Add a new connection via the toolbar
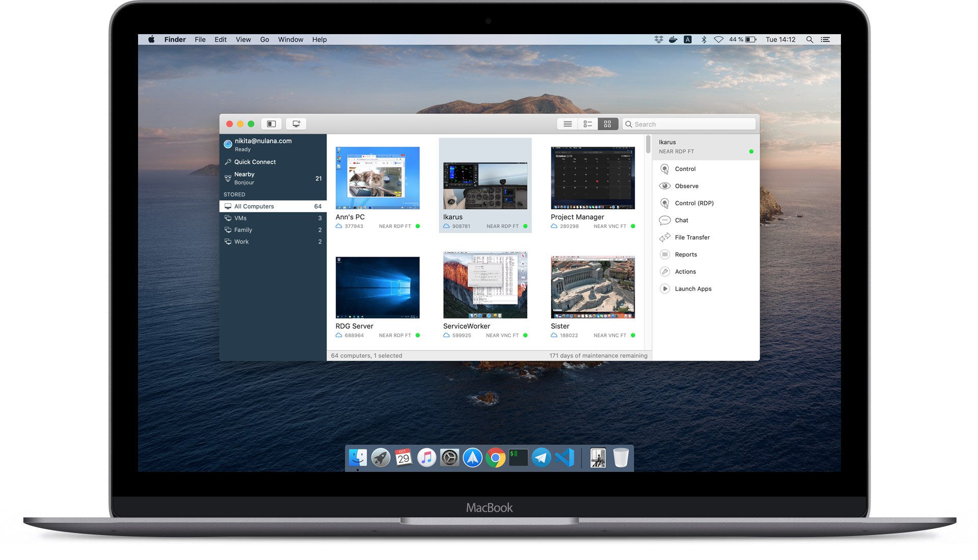This screenshot has width=978, height=560. [296, 123]
